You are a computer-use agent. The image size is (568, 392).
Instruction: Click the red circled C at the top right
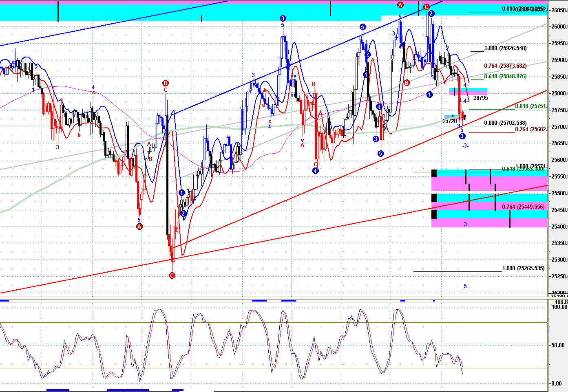[426, 7]
